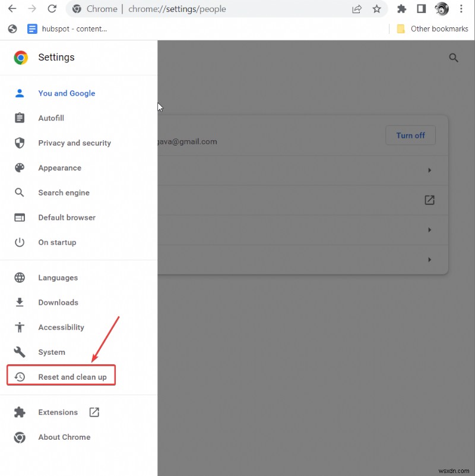Image resolution: width=475 pixels, height=476 pixels.
Task: Open the browser profile avatar
Action: 442,9
